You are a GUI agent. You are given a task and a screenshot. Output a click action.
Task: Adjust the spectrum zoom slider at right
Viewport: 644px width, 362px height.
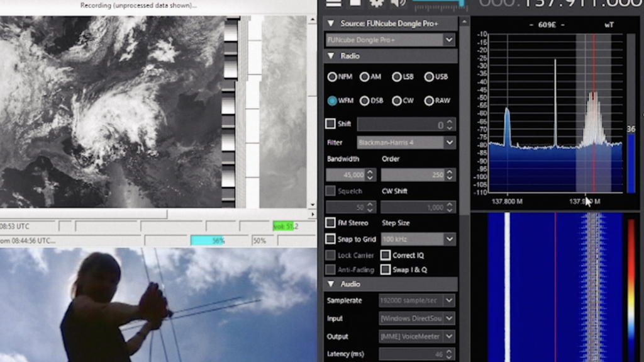tap(631, 113)
